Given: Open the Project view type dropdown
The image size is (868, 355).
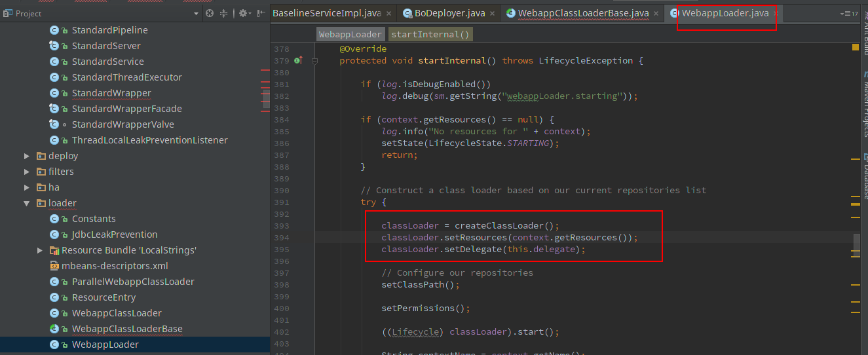Looking at the screenshot, I should [x=197, y=13].
